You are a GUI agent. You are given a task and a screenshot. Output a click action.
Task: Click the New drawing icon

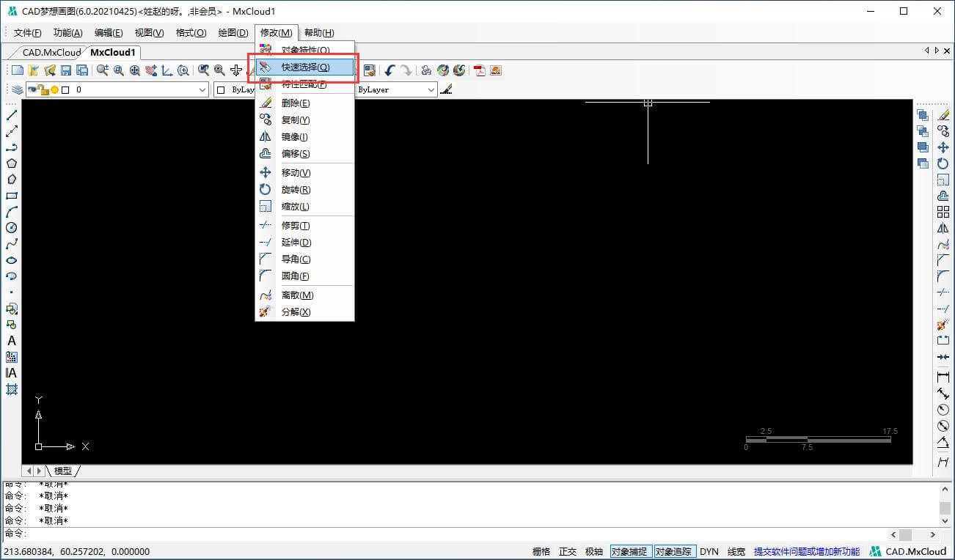tap(18, 70)
